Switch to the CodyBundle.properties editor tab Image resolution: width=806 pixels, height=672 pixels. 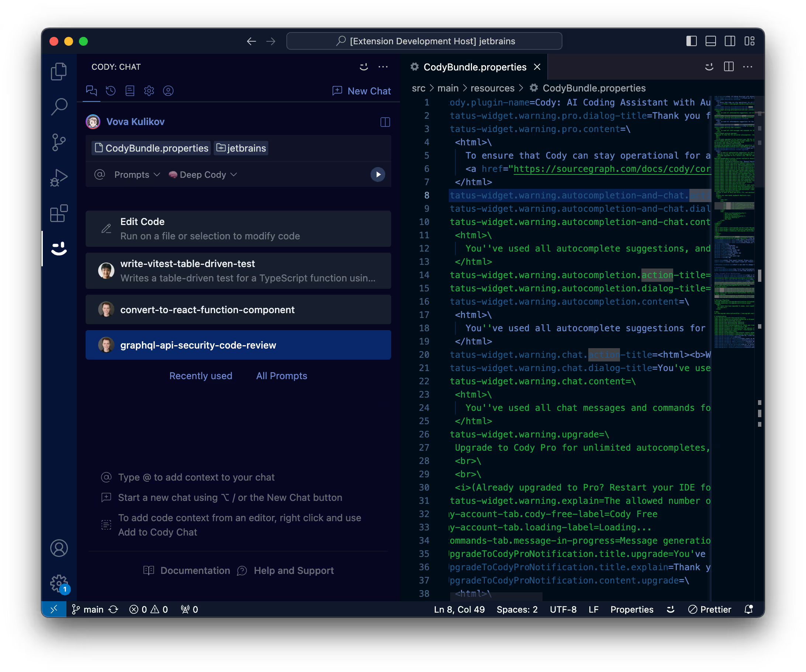[474, 67]
